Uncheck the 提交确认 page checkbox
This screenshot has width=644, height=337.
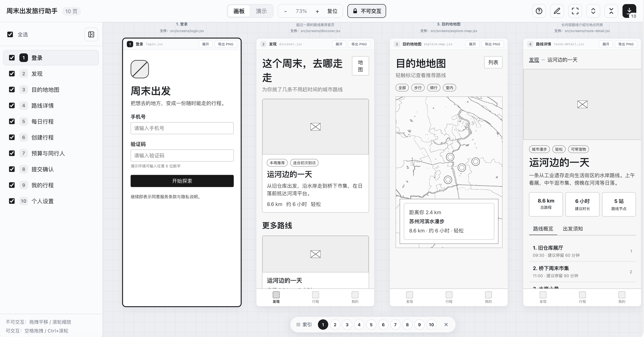[x=12, y=169]
